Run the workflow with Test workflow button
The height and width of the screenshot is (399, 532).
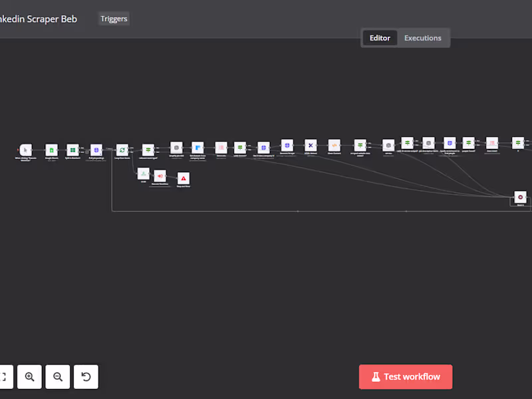tap(406, 376)
